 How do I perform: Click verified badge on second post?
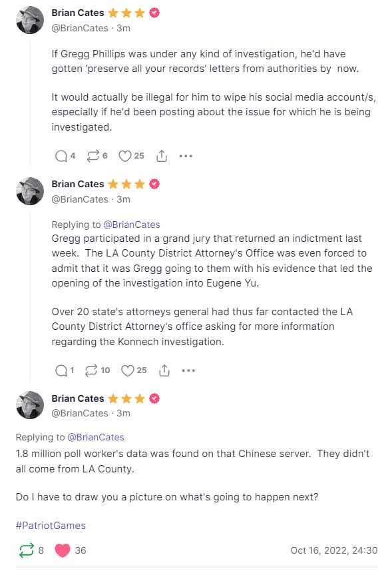point(154,184)
